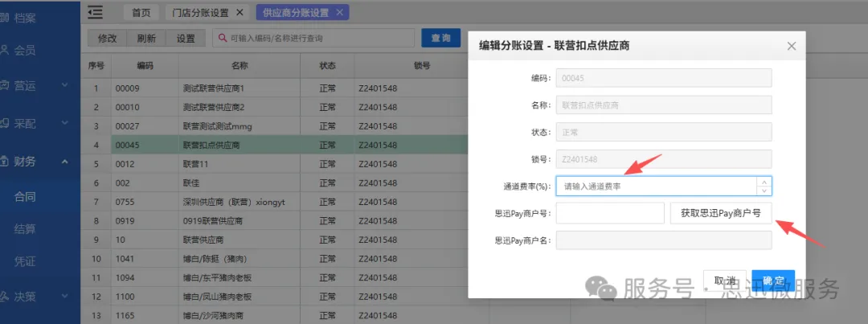868x324 pixels.
Task: Click the blue 查询 button
Action: tap(441, 38)
